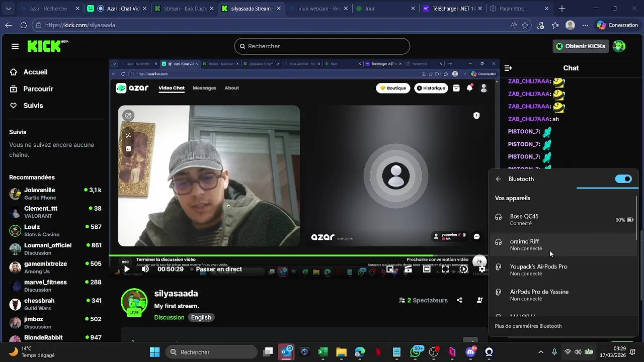Viewport: 644px width, 362px height.
Task: Go back from the Bluetooth panel
Action: coord(499,179)
